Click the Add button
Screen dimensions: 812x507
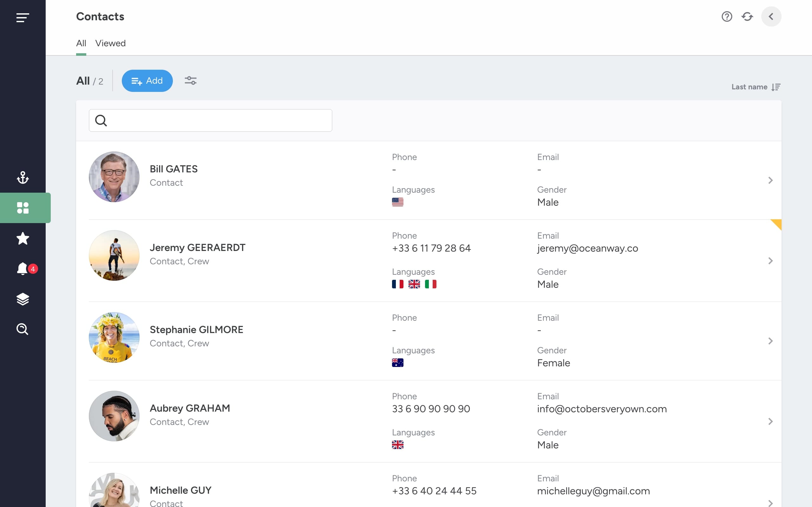(x=147, y=81)
